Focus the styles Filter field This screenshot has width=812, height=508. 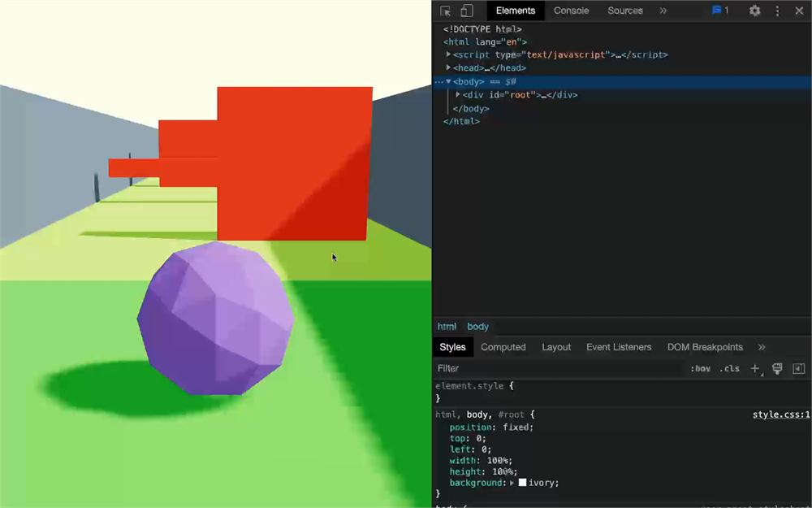click(559, 368)
